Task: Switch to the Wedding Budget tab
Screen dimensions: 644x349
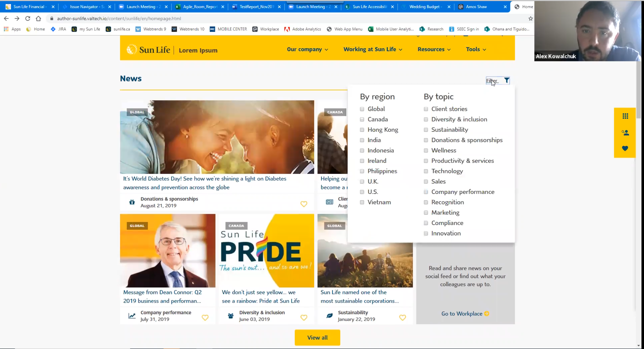Action: click(426, 7)
